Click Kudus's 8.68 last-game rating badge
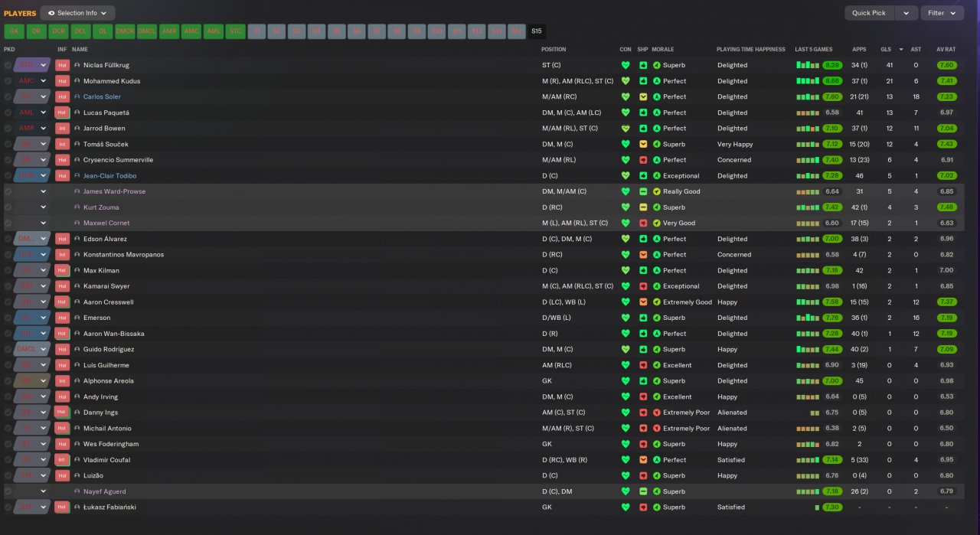 (833, 81)
